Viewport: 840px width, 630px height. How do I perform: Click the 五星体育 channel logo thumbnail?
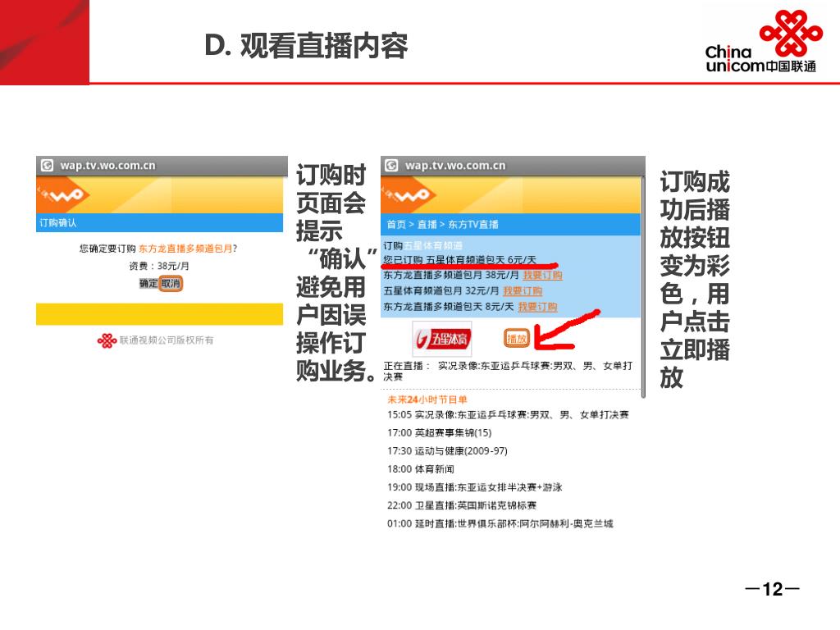[x=442, y=339]
